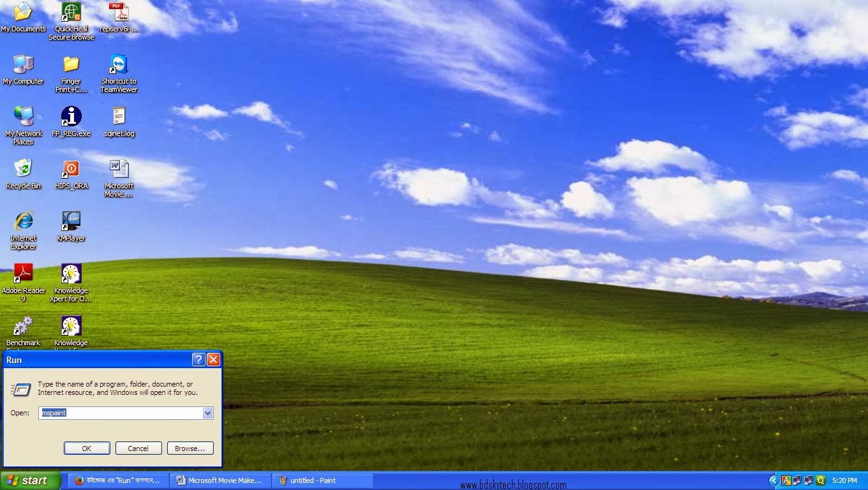The width and height of the screenshot is (868, 490).
Task: Select the FP_REG.exe icon
Action: tap(71, 121)
